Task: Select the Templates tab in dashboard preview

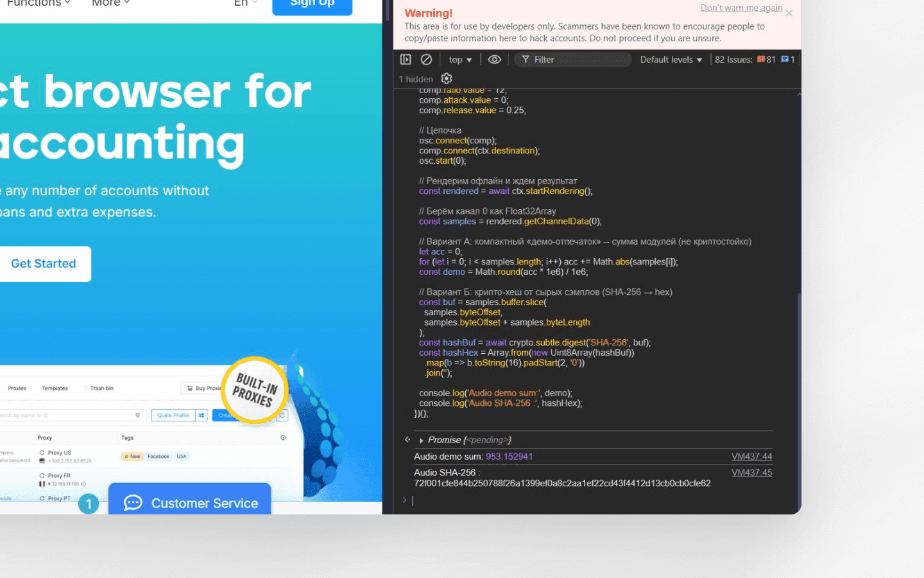Action: pos(55,389)
